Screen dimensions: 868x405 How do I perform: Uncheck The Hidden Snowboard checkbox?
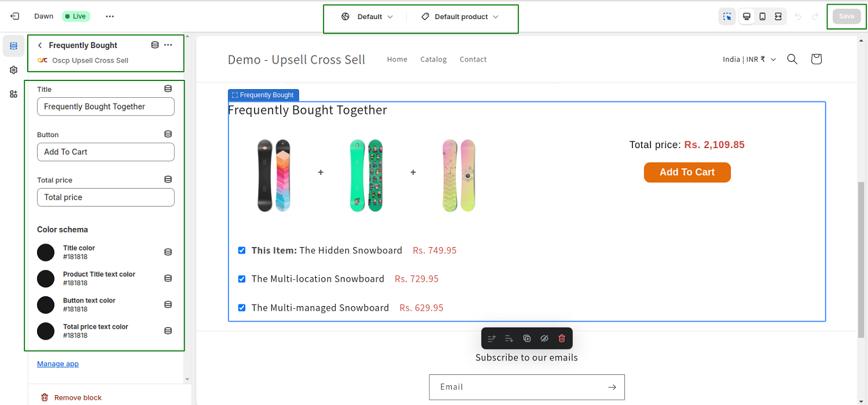click(x=242, y=251)
